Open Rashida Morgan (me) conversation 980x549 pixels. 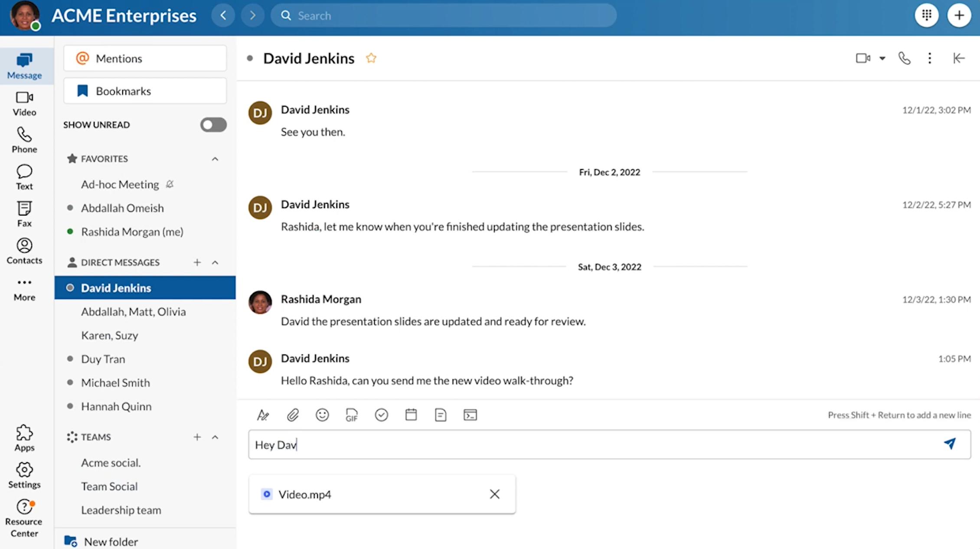click(145, 232)
